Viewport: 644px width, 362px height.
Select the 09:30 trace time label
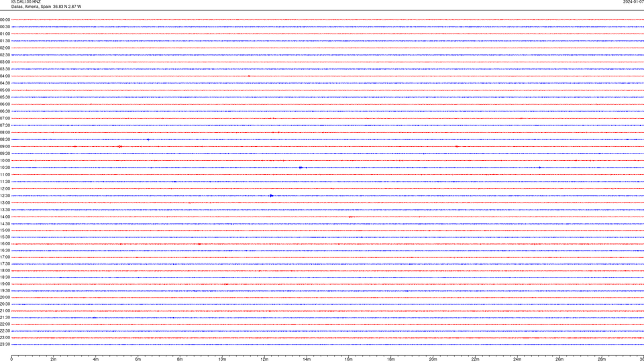(5, 154)
